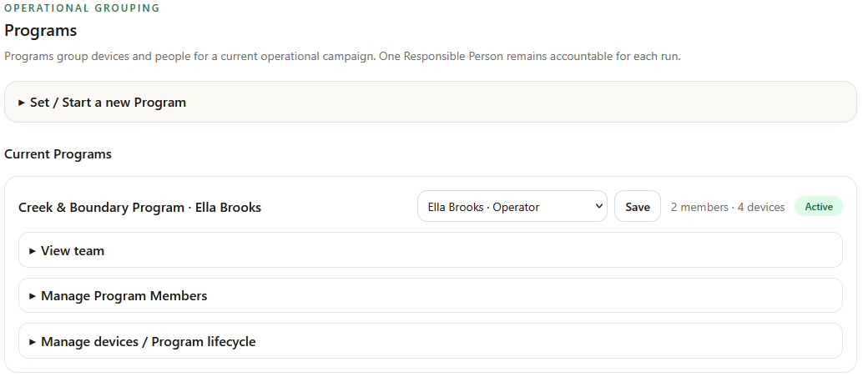Save the Responsible Person selection
868x377 pixels.
637,207
